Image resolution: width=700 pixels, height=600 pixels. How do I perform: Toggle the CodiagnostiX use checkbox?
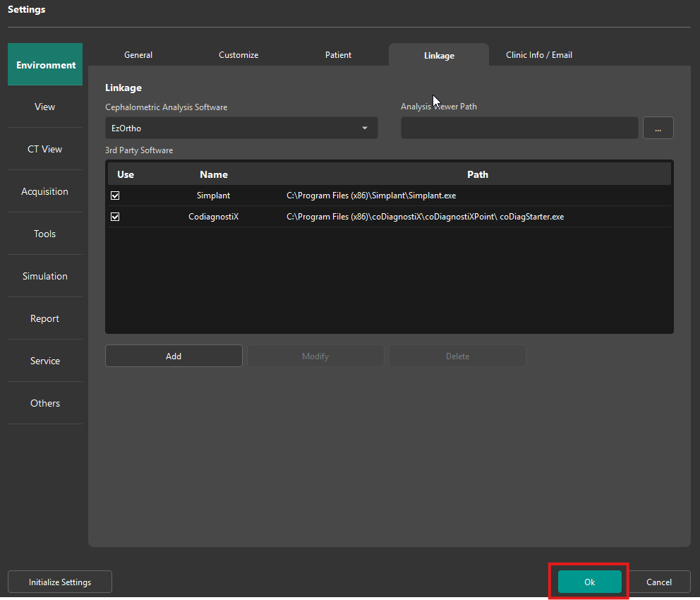[x=115, y=217]
